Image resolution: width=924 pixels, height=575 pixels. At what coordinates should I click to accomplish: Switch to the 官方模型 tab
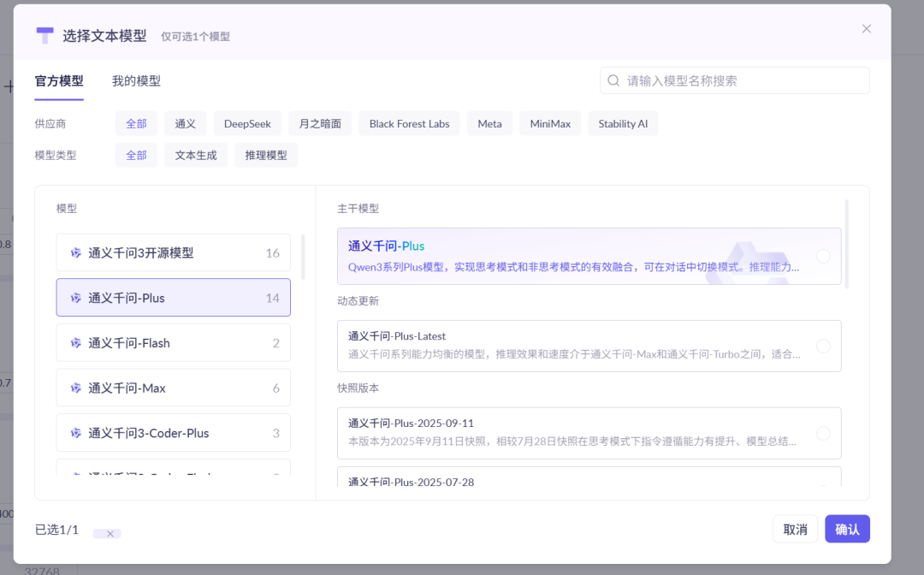point(58,80)
